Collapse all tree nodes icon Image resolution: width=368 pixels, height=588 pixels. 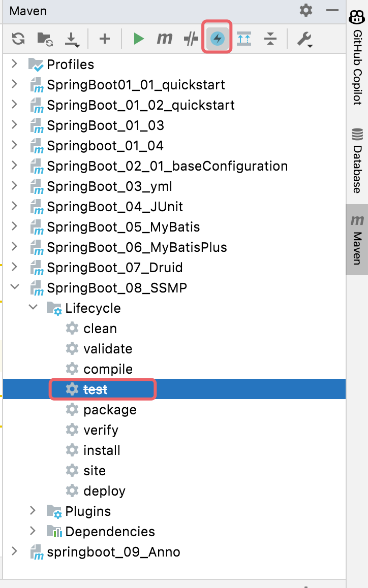point(270,39)
